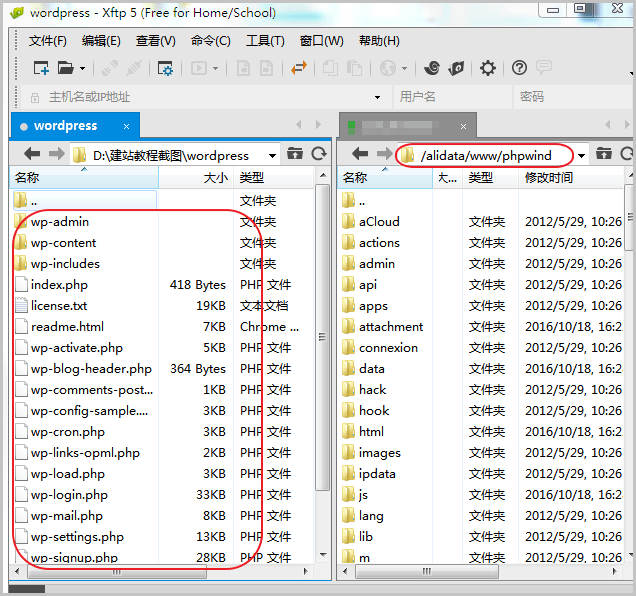
Task: Open the 文件(F) menu
Action: (48, 41)
